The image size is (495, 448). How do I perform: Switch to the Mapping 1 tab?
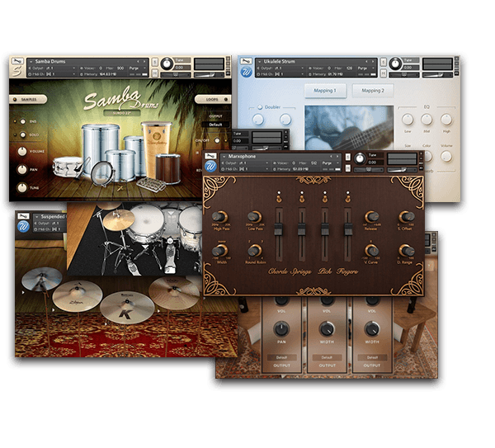tap(325, 91)
